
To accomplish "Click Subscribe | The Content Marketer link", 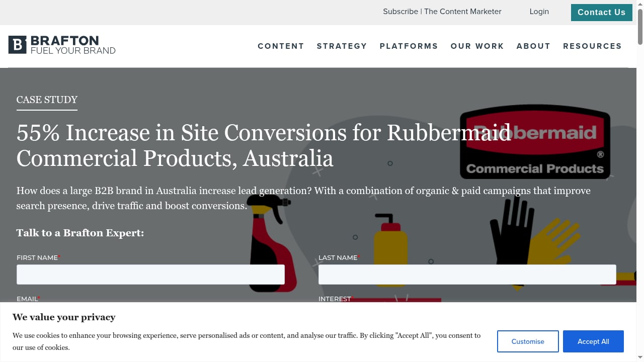I will coord(442,12).
